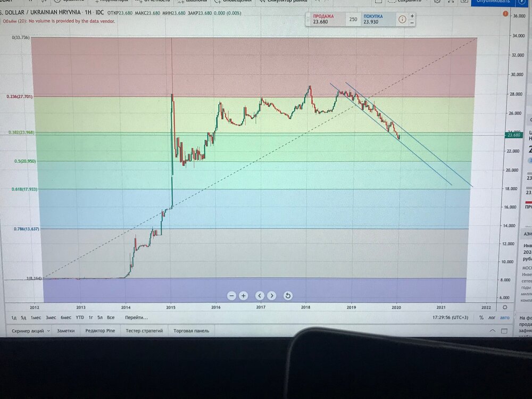Toggle the лог logarithmic scale
532x399 pixels.
(x=492, y=318)
